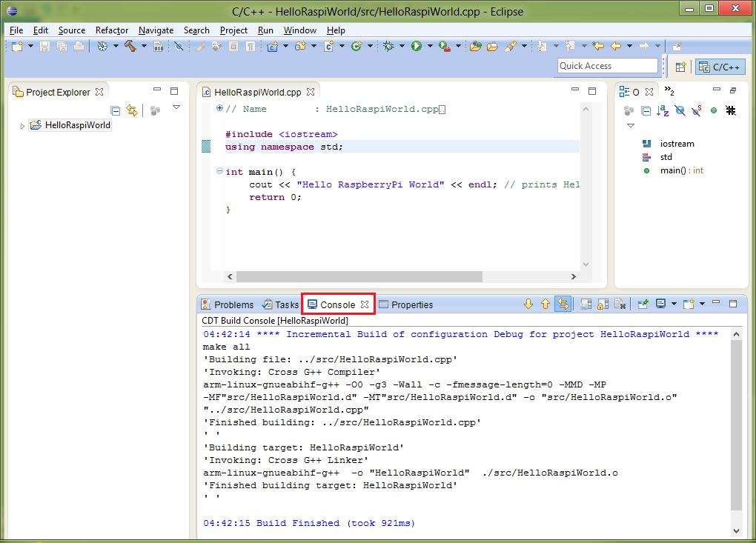The height and width of the screenshot is (543, 756).
Task: Open the C/C++ perspective button
Action: pyautogui.click(x=720, y=67)
